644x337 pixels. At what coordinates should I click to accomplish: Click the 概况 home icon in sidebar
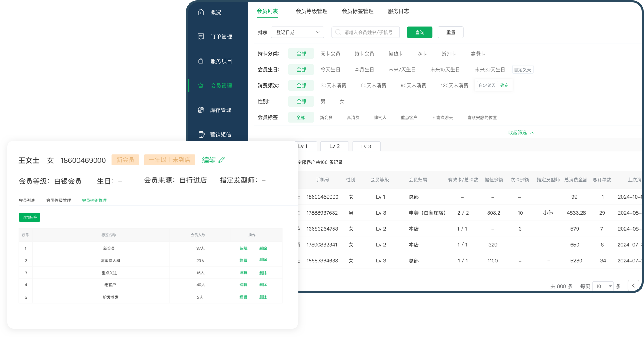(201, 12)
